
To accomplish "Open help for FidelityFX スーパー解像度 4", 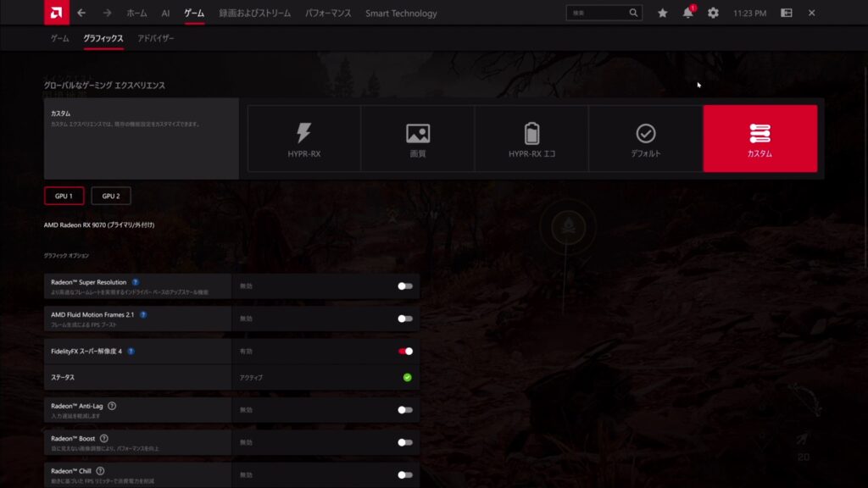I will coord(131,352).
